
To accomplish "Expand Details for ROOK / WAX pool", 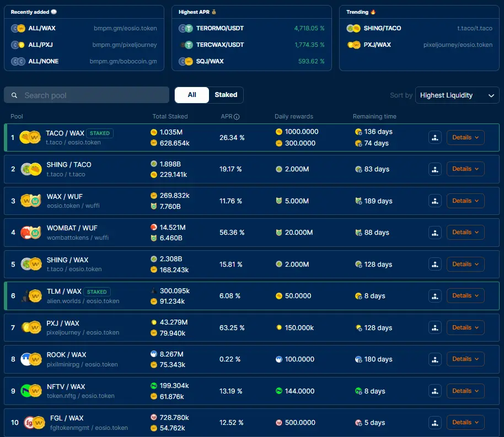I will tap(465, 359).
